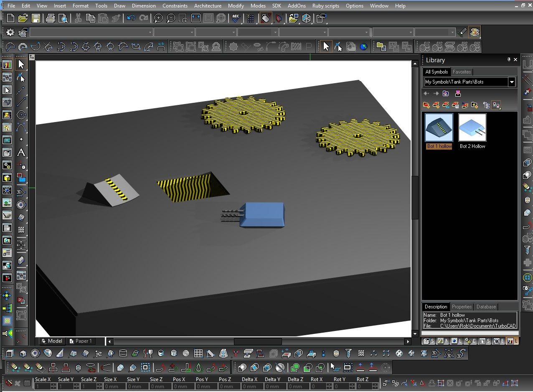Screen dimensions: 533x392
Task: Click the Print icon in toolbar
Action: [x=51, y=18]
